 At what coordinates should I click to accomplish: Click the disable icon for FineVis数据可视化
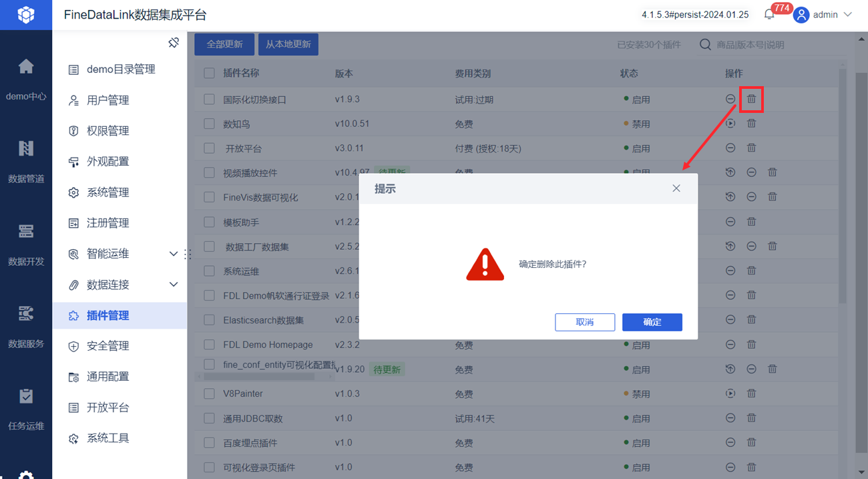click(751, 197)
